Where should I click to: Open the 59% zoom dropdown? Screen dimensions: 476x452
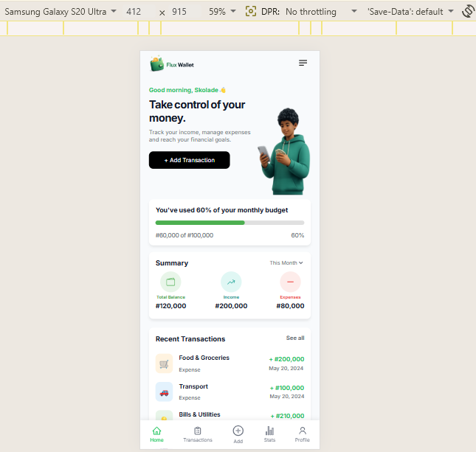tap(222, 12)
